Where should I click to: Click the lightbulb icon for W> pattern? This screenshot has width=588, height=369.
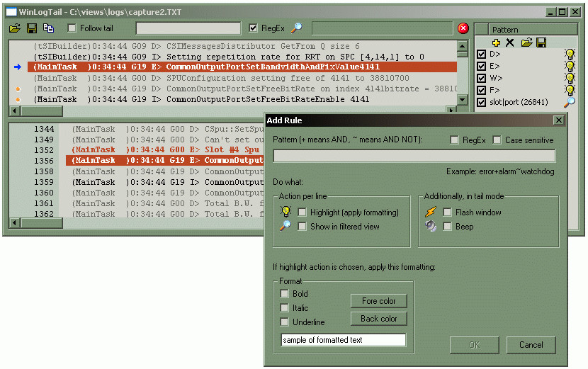click(x=570, y=79)
